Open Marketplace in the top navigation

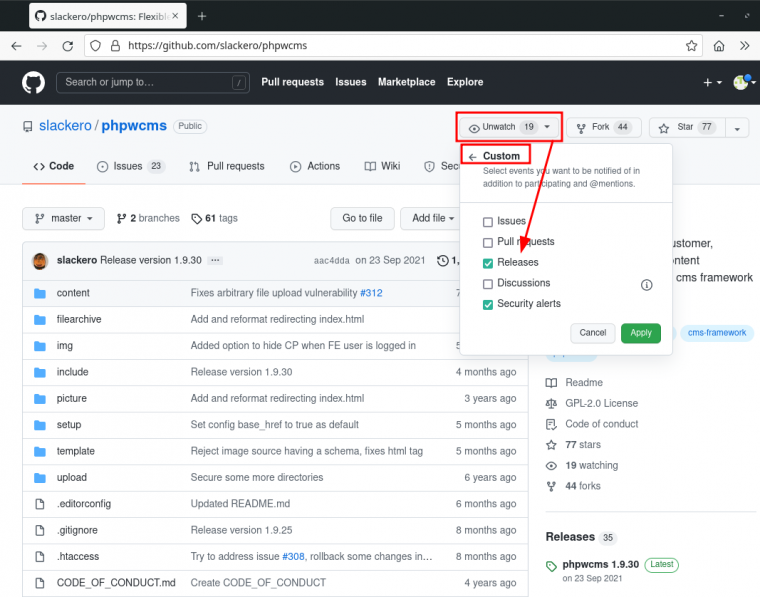click(x=407, y=82)
